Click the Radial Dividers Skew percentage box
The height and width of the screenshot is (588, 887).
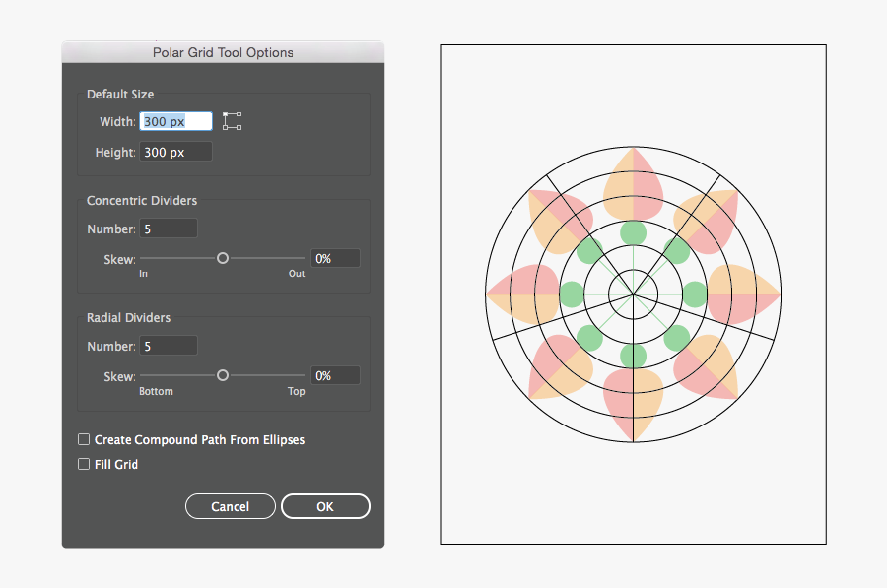[x=335, y=375]
